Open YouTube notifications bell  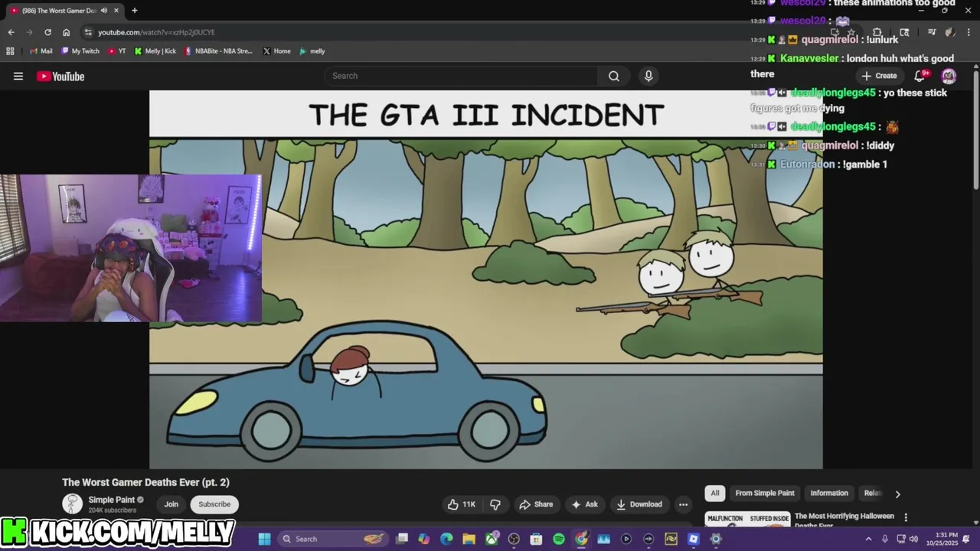pos(920,75)
